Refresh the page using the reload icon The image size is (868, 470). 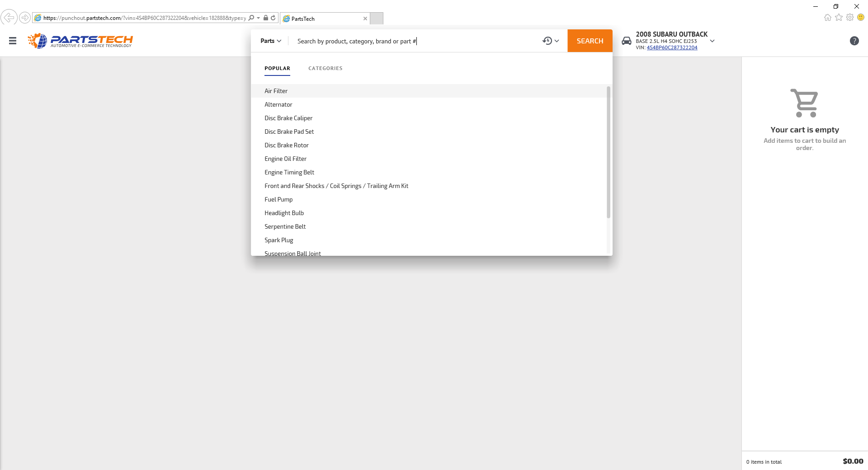click(x=274, y=18)
